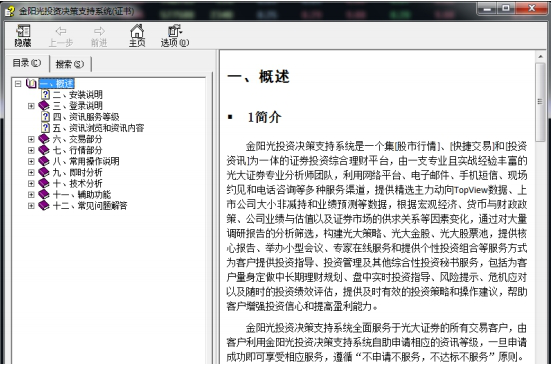Image resolution: width=551 pixels, height=378 pixels.
Task: Open the 六、交易部分 topic
Action: tap(78, 139)
